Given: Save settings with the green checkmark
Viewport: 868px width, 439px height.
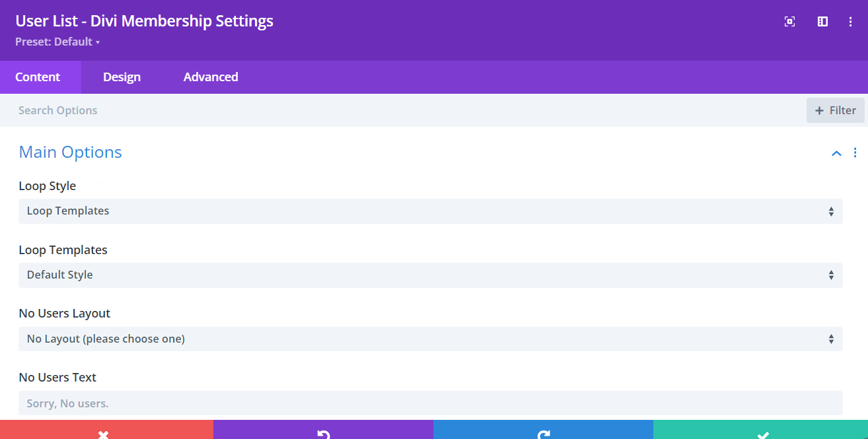Looking at the screenshot, I should tap(763, 434).
